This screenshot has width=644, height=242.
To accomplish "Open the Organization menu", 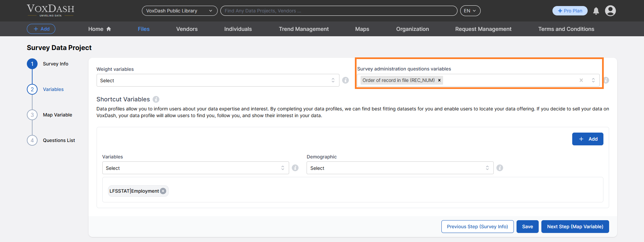I will (x=413, y=29).
